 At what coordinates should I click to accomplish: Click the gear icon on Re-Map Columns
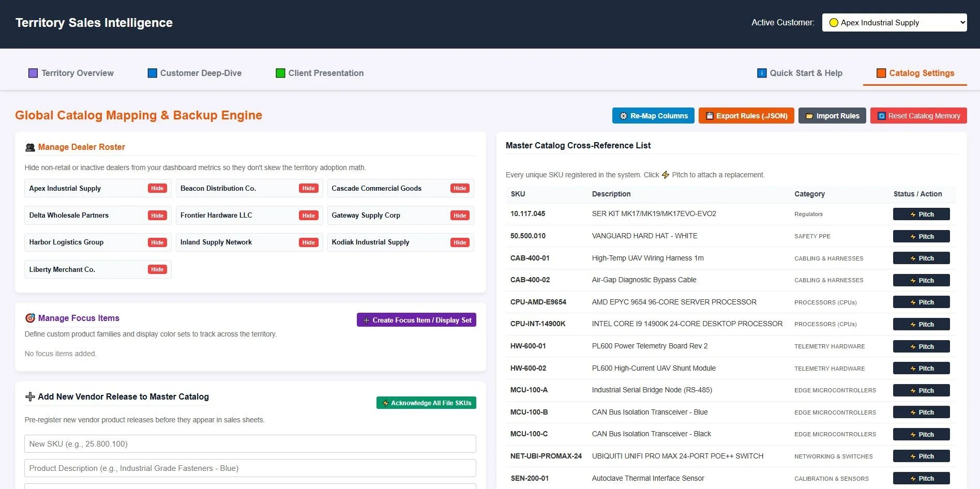[623, 116]
